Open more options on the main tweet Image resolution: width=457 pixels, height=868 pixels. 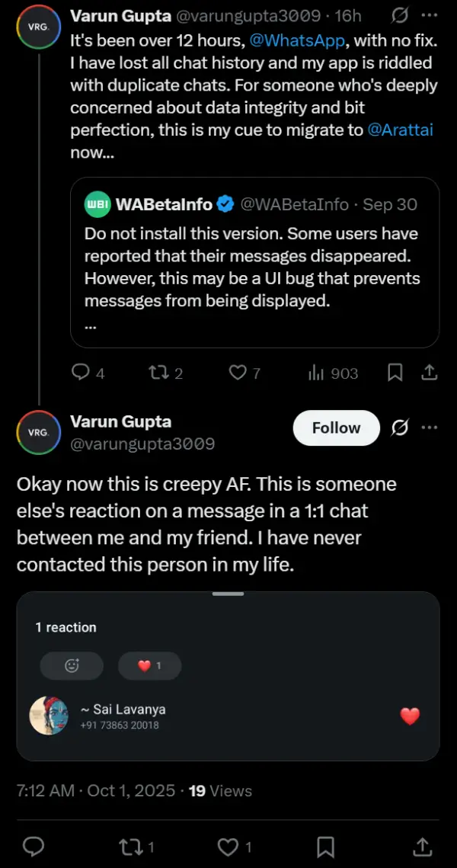430,428
